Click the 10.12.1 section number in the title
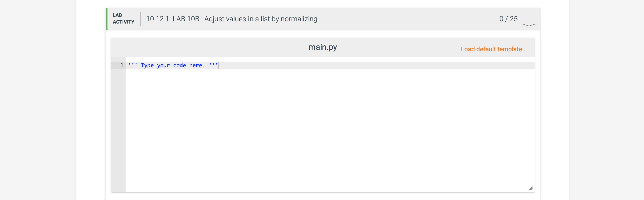 point(158,19)
